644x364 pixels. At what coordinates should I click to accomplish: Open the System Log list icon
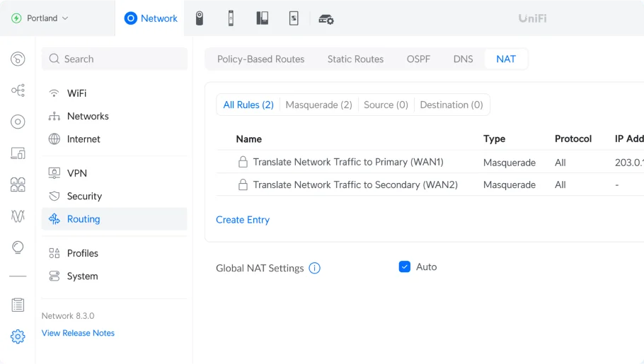[18, 305]
